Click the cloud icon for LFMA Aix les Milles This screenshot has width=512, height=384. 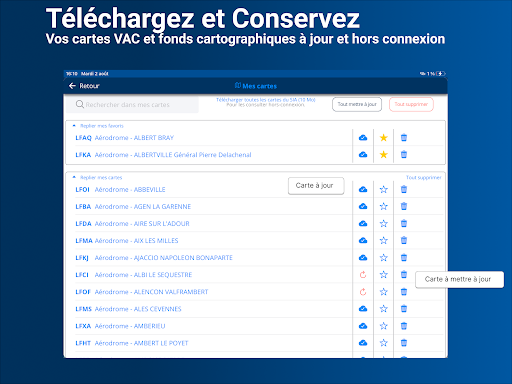(x=363, y=241)
